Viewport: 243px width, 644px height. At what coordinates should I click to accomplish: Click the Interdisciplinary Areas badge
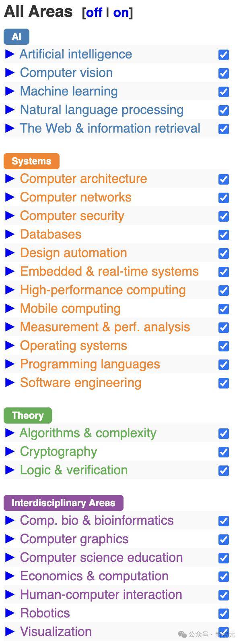coord(63,503)
